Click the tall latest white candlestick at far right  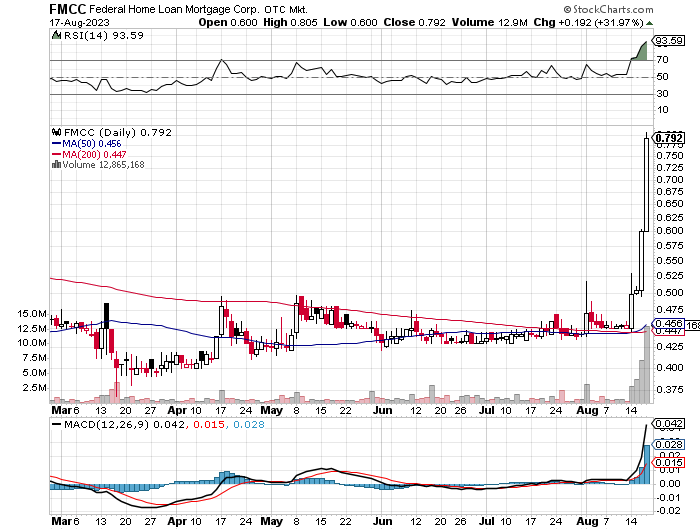(646, 185)
